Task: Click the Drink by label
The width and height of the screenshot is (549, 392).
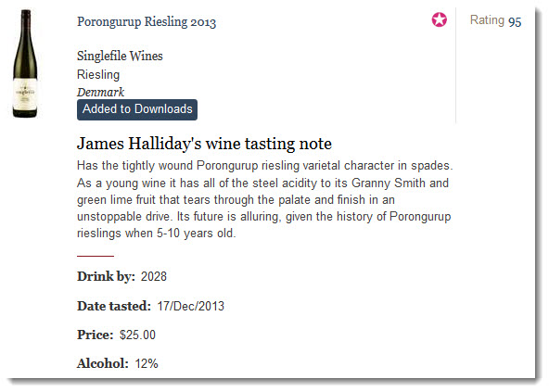Action: 106,276
